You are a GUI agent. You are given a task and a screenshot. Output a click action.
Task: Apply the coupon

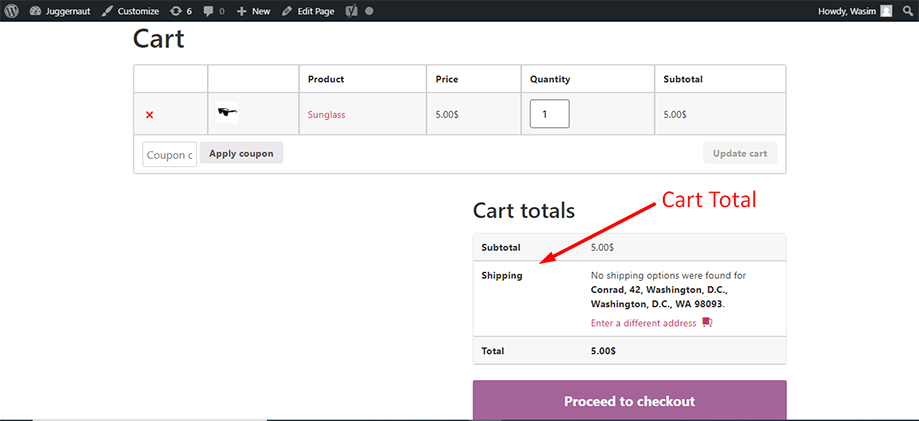(241, 153)
